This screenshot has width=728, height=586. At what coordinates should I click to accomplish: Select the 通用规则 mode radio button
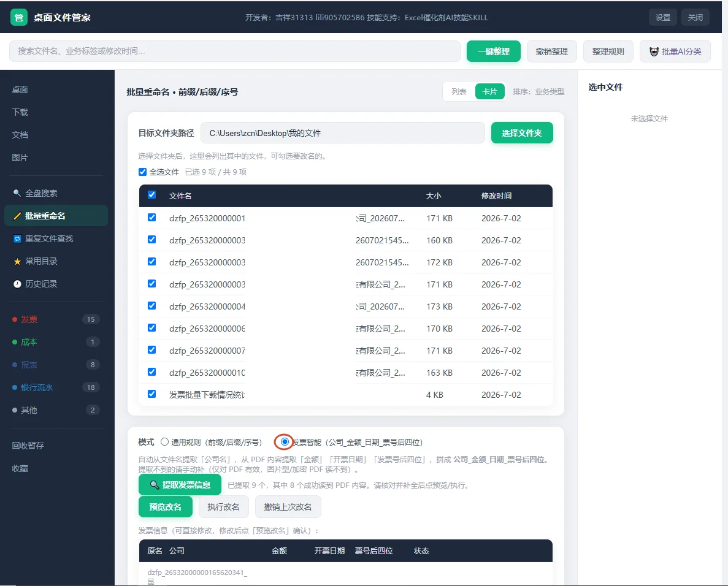(x=164, y=442)
